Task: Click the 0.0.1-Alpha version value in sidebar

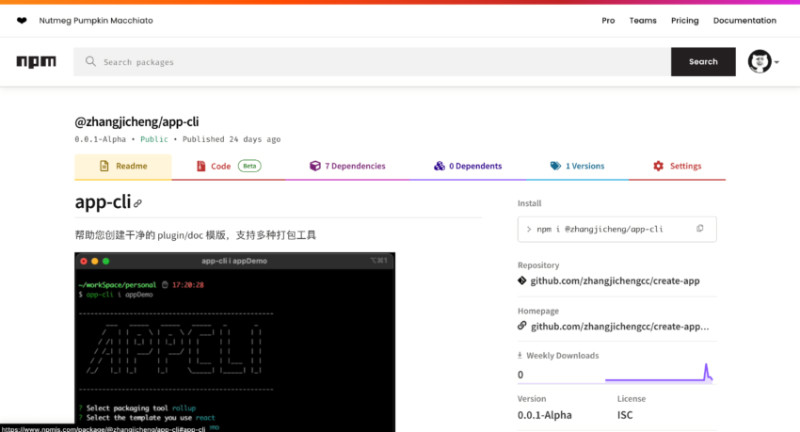Action: pos(544,415)
